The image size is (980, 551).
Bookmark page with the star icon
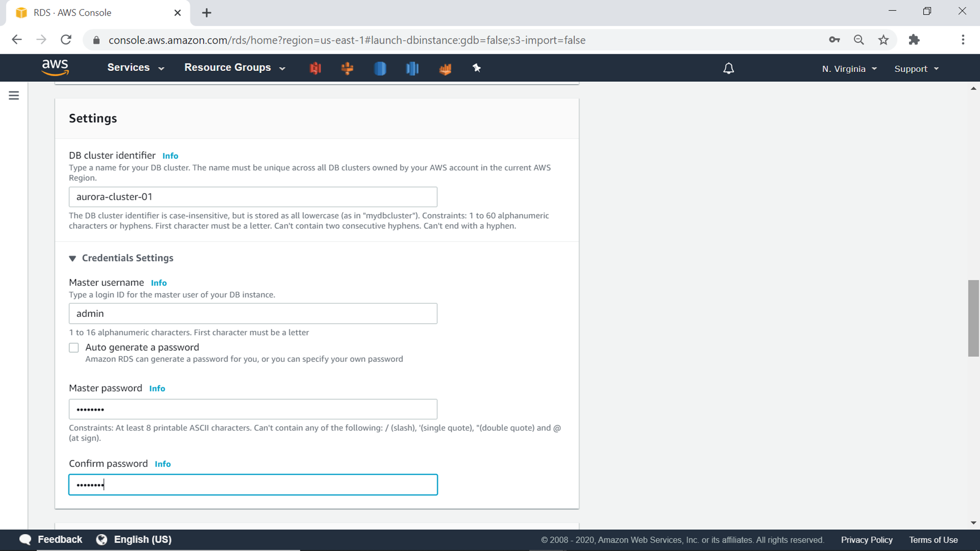click(883, 40)
